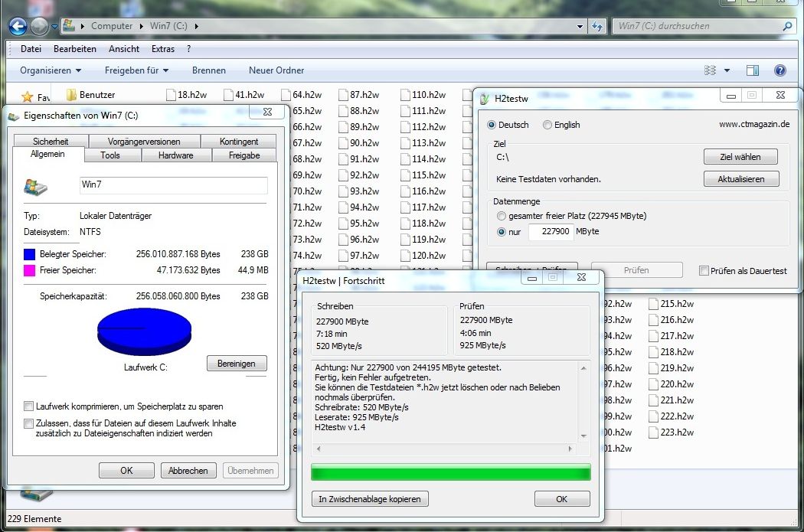
Task: Open the Ansicht menu
Action: (123, 49)
